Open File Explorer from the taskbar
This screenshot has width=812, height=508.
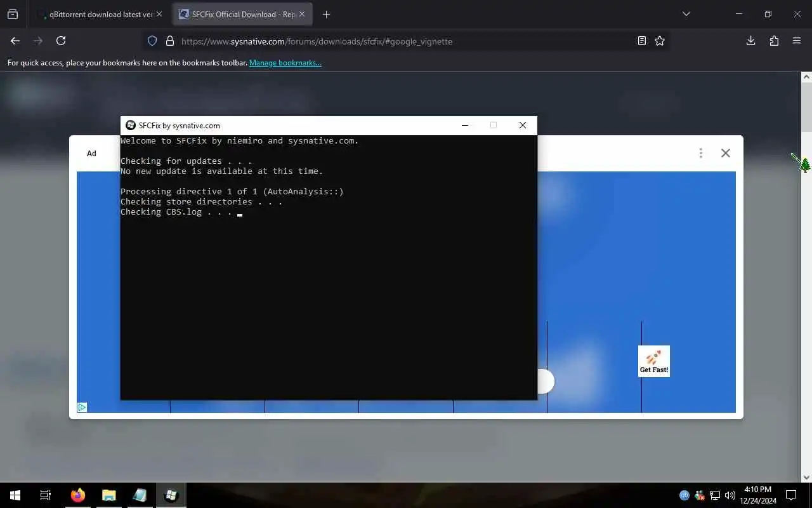[x=109, y=495]
